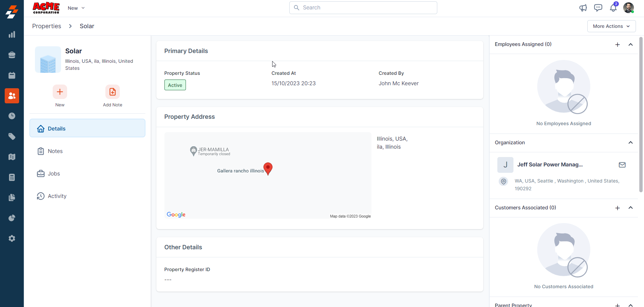Click the JER-MAMILLA place on map
Image resolution: width=644 pixels, height=307 pixels.
pos(210,151)
